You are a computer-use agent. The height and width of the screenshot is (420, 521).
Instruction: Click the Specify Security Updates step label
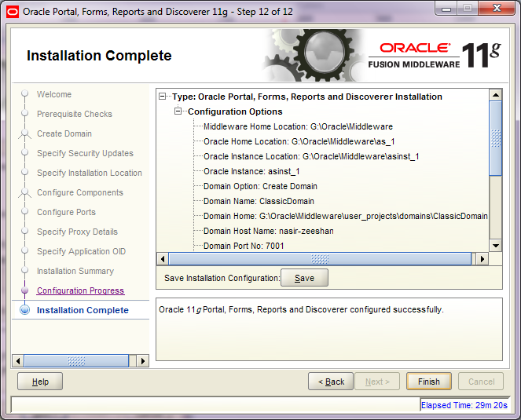(x=85, y=153)
